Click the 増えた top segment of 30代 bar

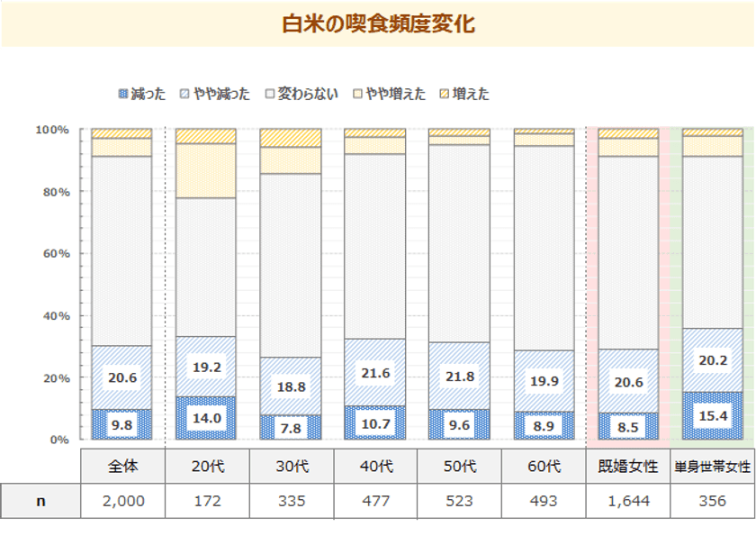(290, 138)
